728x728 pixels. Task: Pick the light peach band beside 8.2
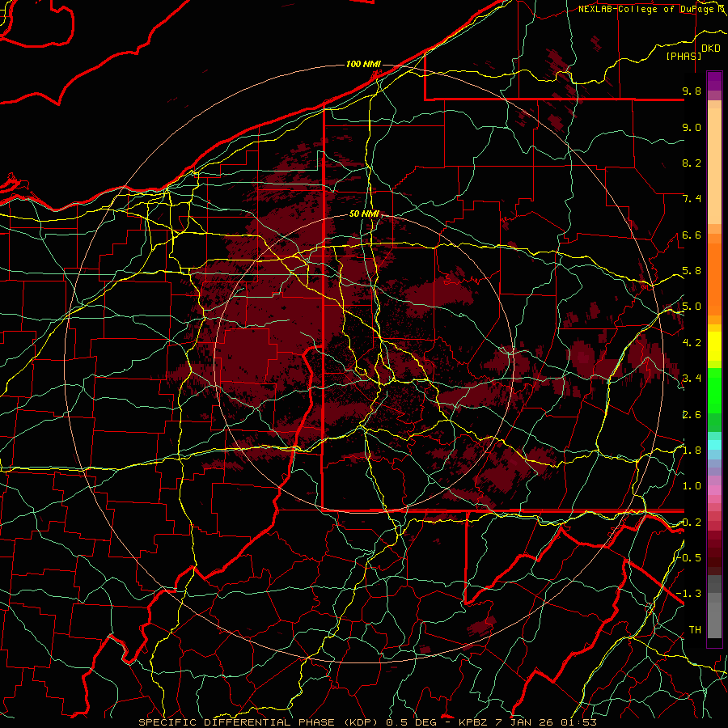[714, 166]
